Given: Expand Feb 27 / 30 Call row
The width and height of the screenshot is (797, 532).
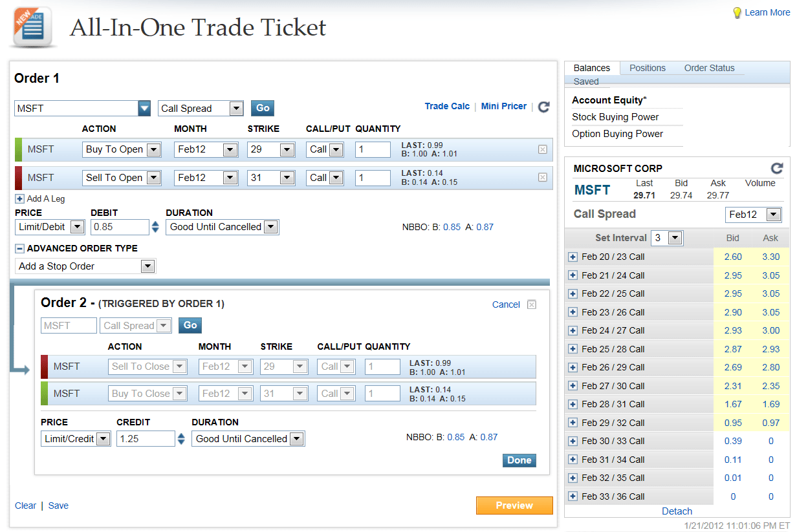Looking at the screenshot, I should tap(573, 386).
